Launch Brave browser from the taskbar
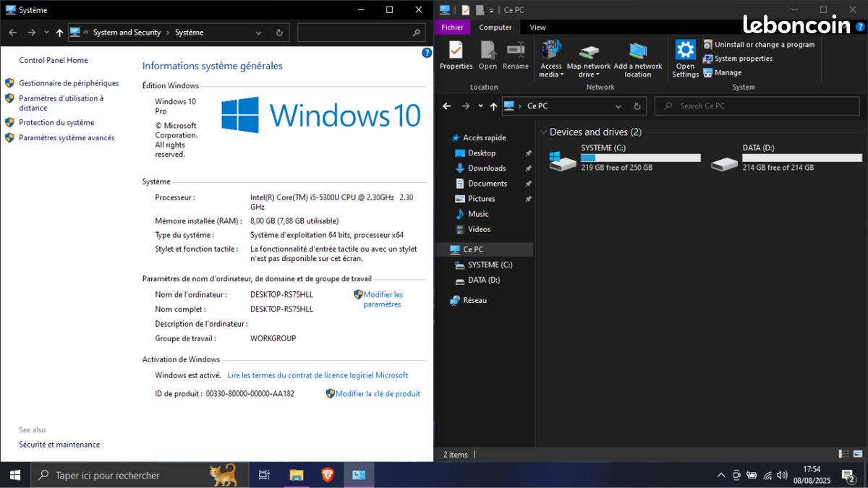The height and width of the screenshot is (488, 868). point(328,475)
